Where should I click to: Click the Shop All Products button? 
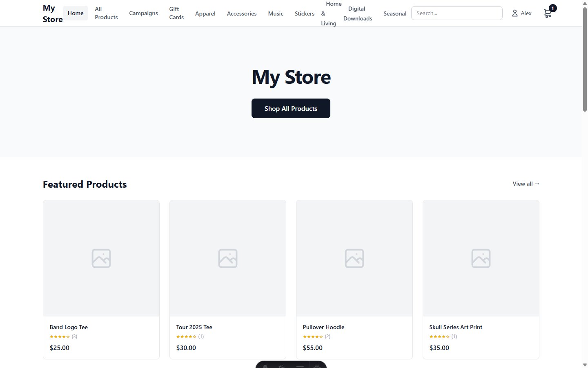291,108
